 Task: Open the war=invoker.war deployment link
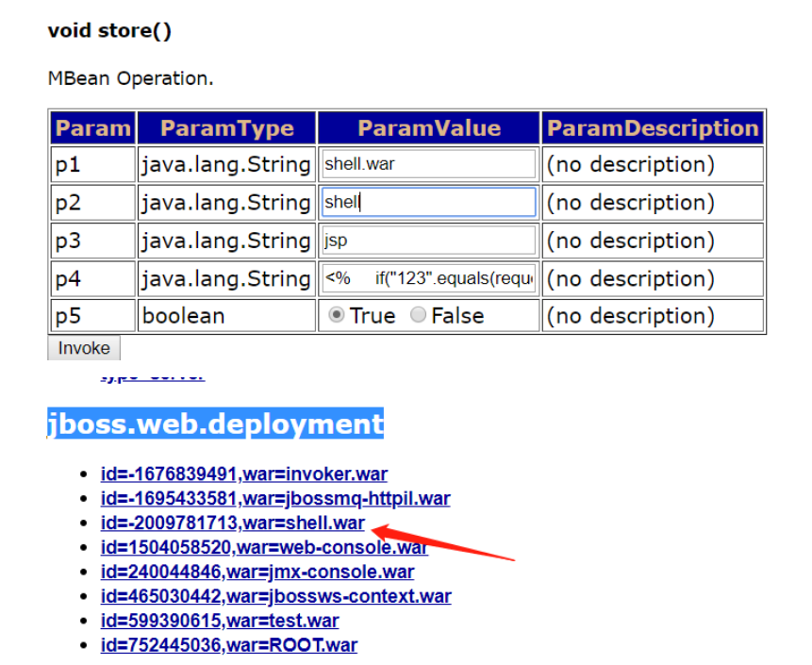(244, 474)
